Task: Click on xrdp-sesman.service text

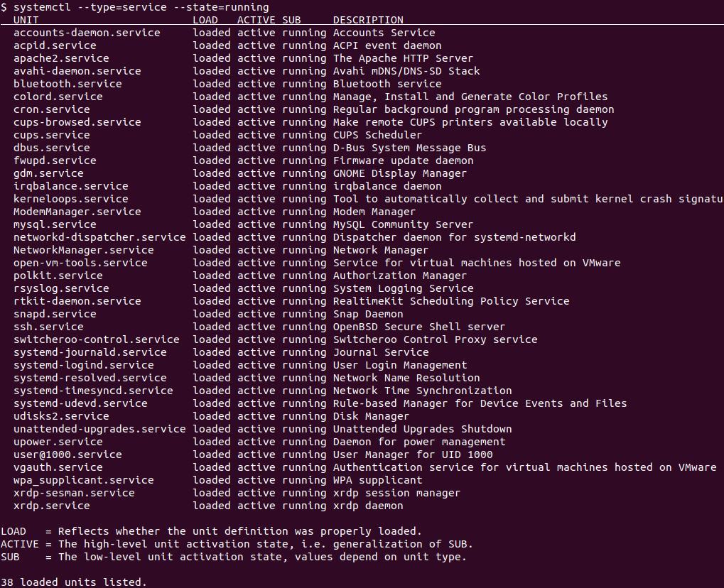Action: click(x=74, y=493)
